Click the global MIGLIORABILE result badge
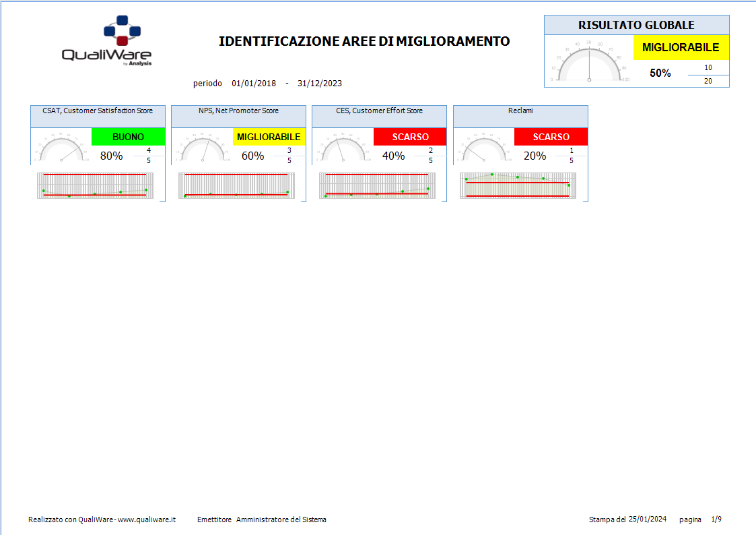Viewport: 756px width, 535px height. 681,48
